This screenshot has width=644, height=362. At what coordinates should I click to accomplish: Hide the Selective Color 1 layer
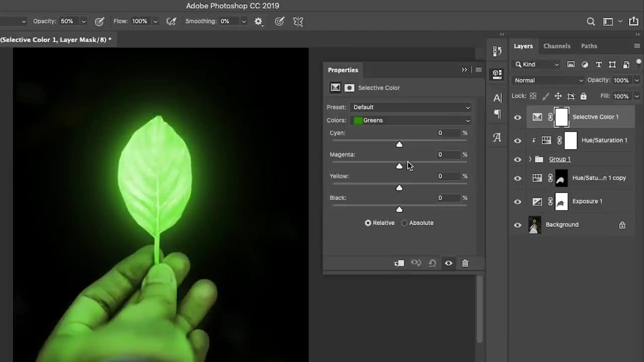(x=518, y=117)
